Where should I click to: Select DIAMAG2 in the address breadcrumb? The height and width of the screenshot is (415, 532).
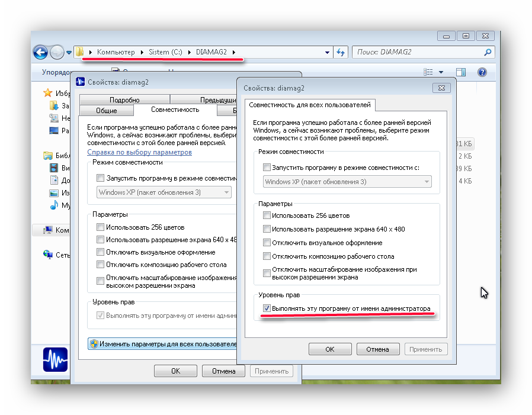(211, 52)
